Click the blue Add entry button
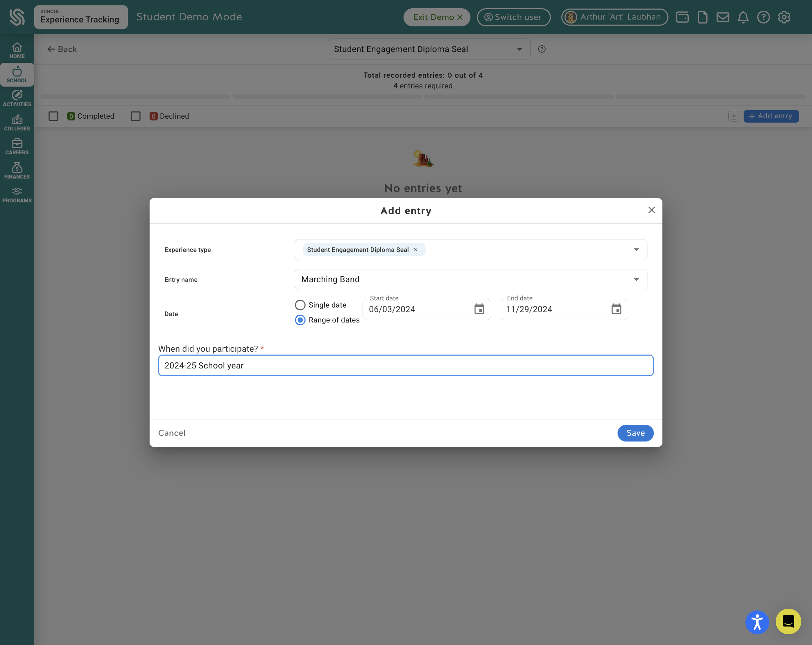 click(x=771, y=116)
